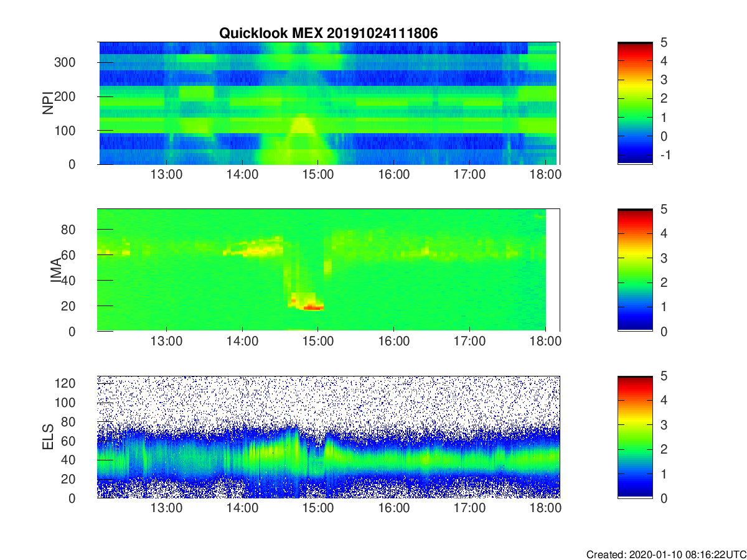Screen dimensions: 747x560
Task: Click the NPI y-axis label
Action: point(47,103)
